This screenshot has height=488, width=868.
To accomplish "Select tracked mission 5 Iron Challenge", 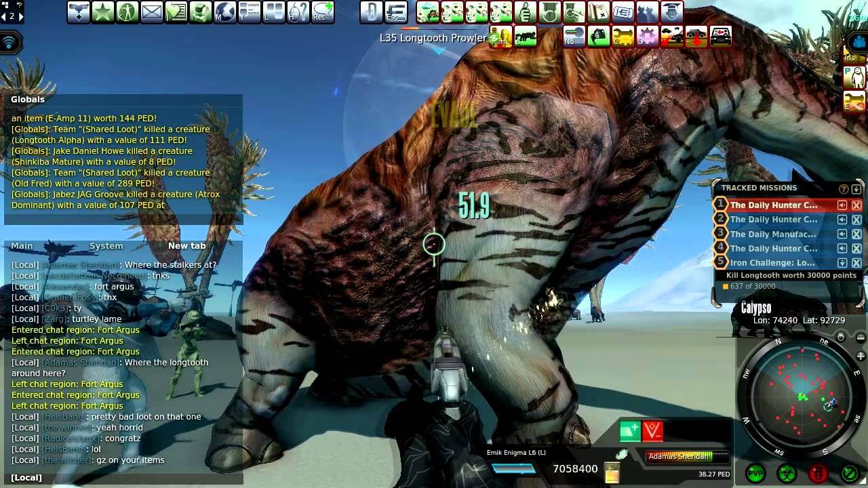I will [x=772, y=263].
